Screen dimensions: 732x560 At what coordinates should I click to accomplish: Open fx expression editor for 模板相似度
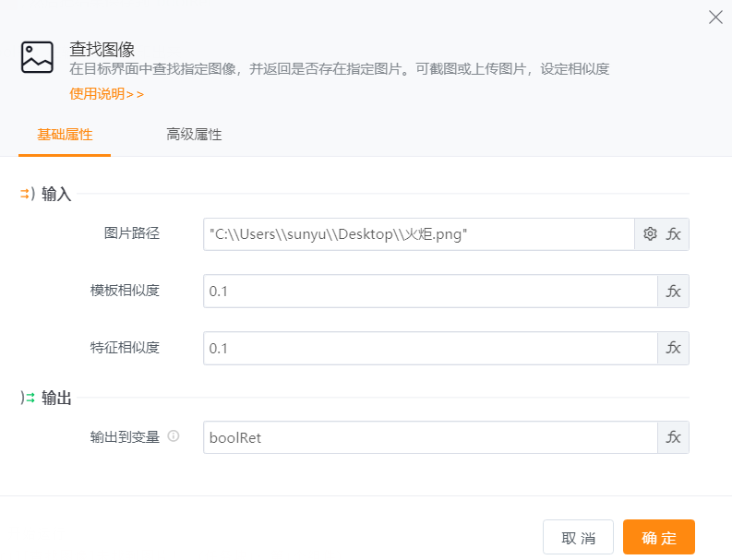(674, 292)
